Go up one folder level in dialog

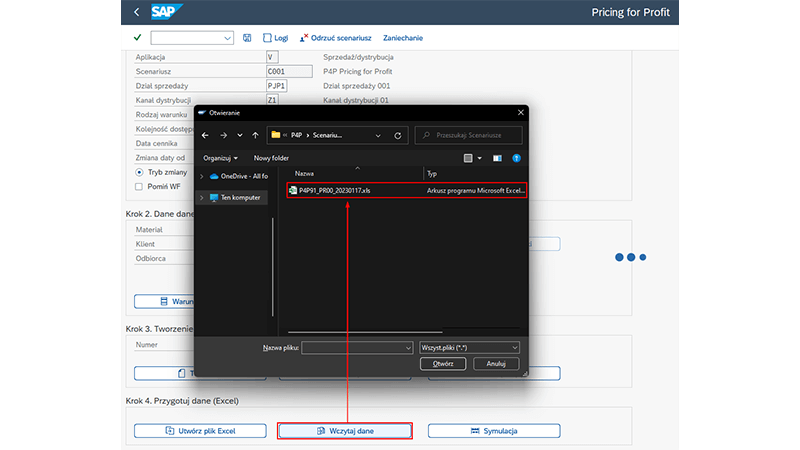(255, 135)
